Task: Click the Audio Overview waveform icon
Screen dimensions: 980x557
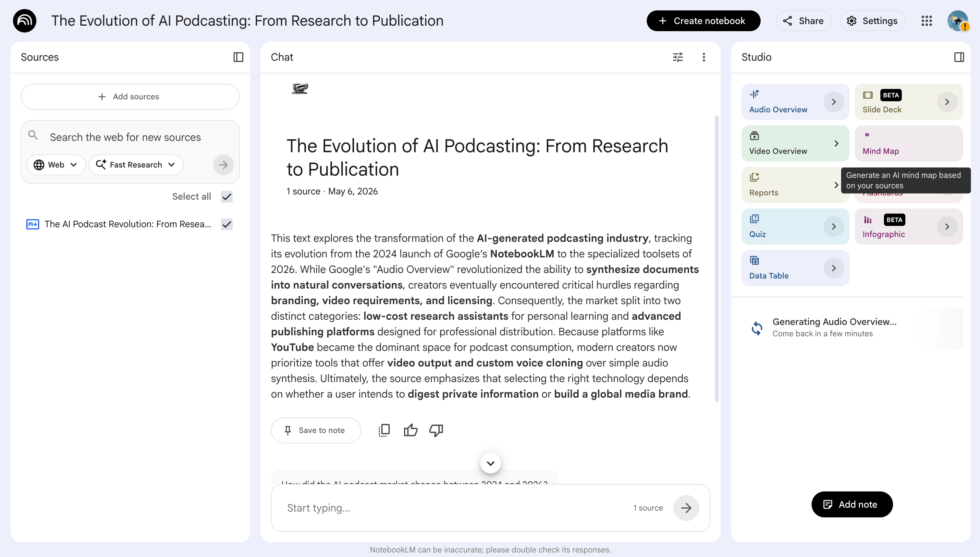Action: click(754, 94)
